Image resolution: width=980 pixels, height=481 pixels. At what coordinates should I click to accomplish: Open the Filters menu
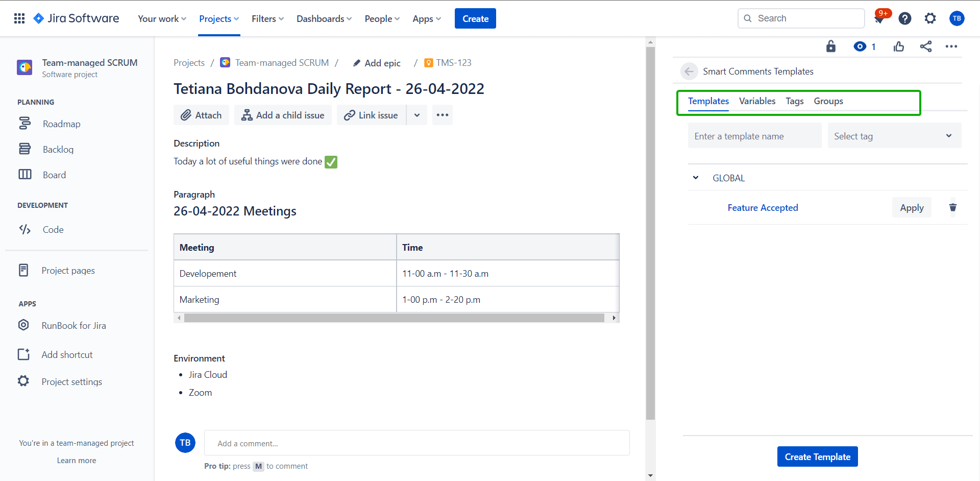click(267, 19)
